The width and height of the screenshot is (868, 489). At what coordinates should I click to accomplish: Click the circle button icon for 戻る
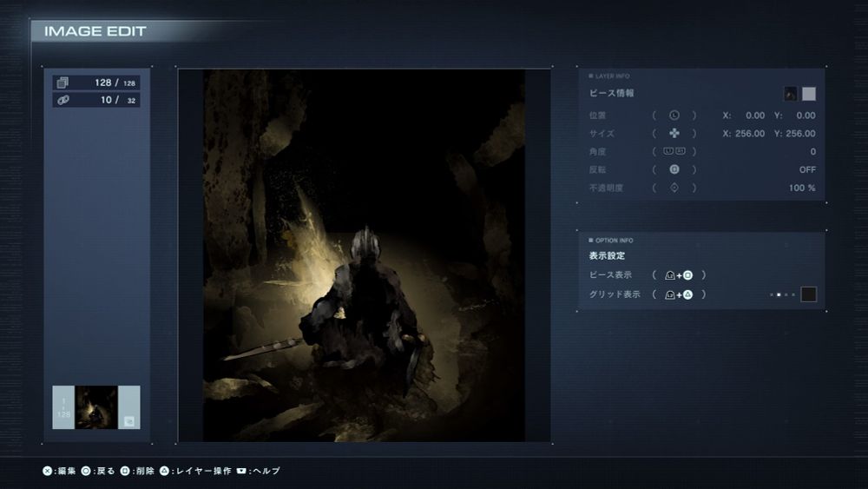[x=86, y=471]
